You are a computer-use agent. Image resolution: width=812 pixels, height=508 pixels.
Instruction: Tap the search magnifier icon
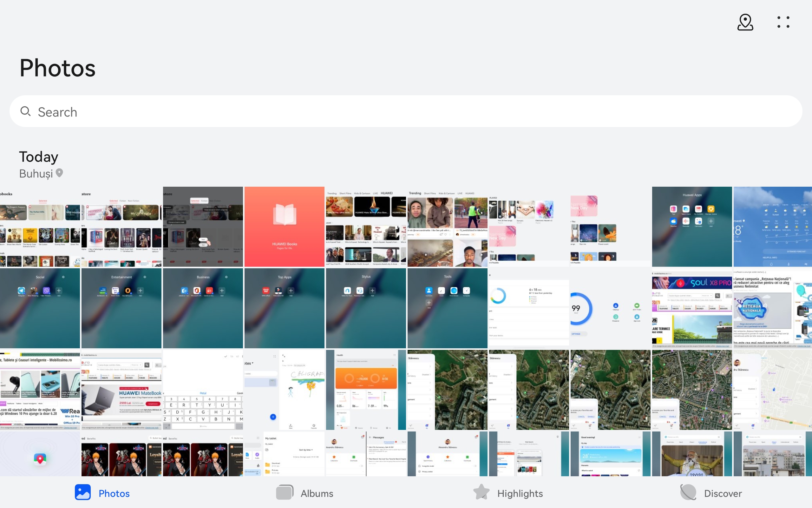point(25,111)
